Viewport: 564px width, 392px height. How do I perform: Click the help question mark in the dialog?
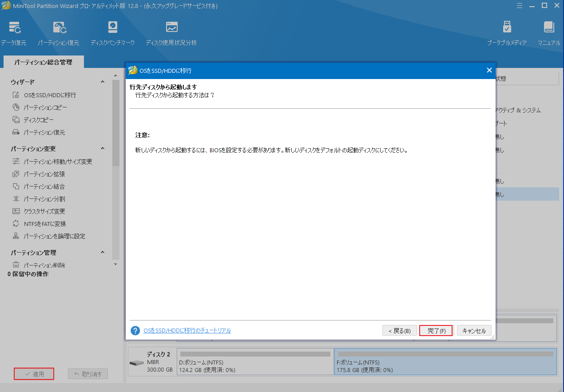coord(135,330)
